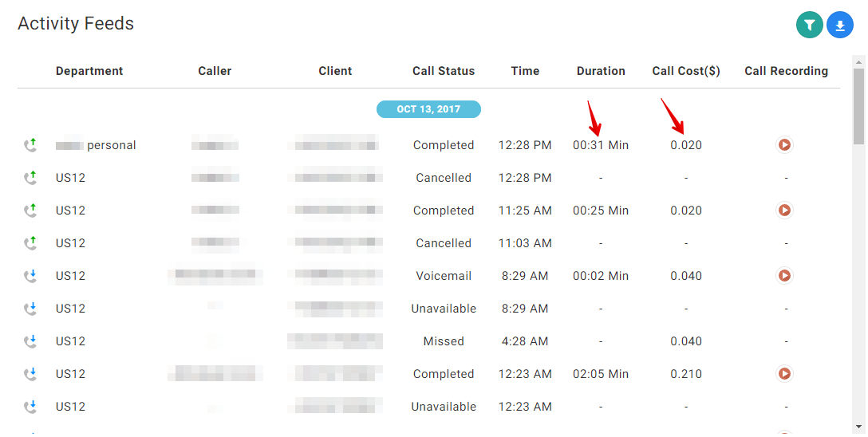
Task: Select the Missed call status at 4:28 AM
Action: pos(444,341)
